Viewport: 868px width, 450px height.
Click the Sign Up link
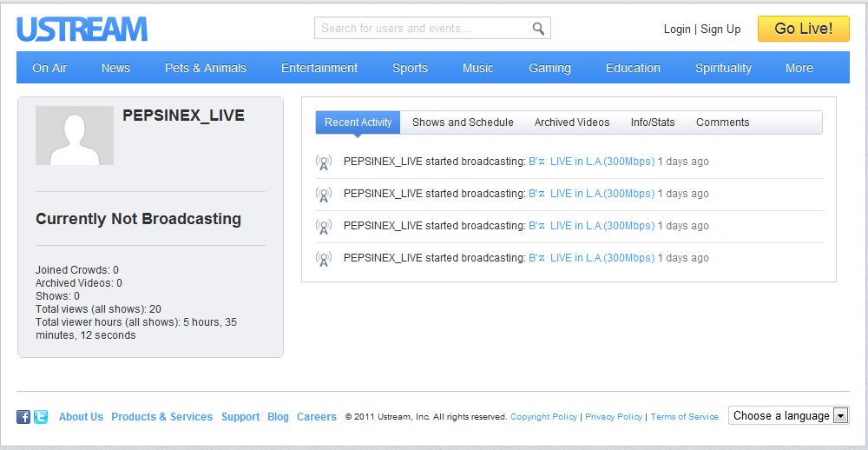click(720, 30)
